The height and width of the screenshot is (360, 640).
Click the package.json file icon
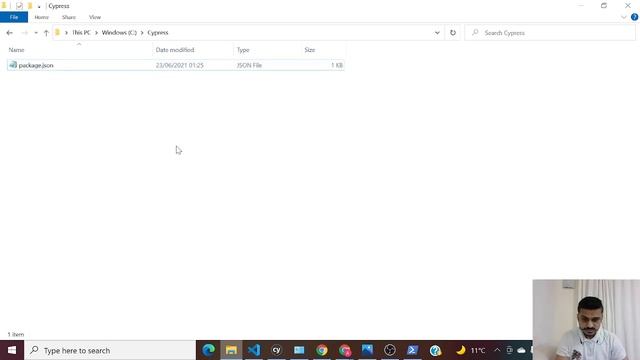pyautogui.click(x=13, y=65)
